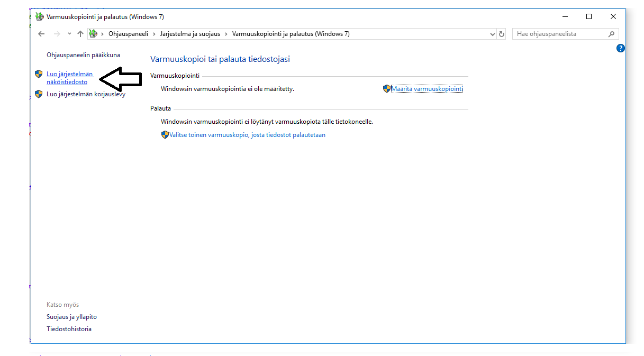Expand the chevron after Ohjauspaneeli breadcrumb
The height and width of the screenshot is (356, 644).
pyautogui.click(x=154, y=34)
